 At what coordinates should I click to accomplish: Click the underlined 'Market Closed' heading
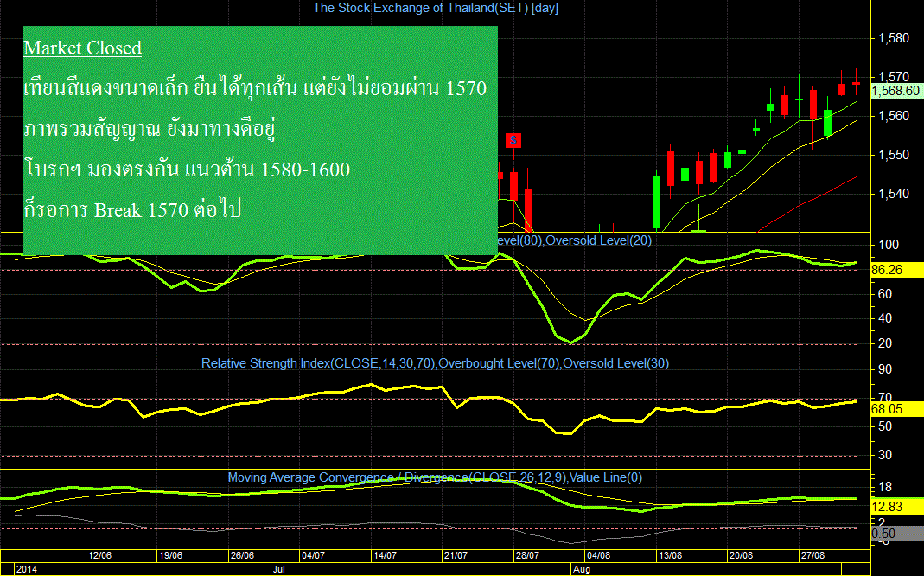[x=82, y=48]
